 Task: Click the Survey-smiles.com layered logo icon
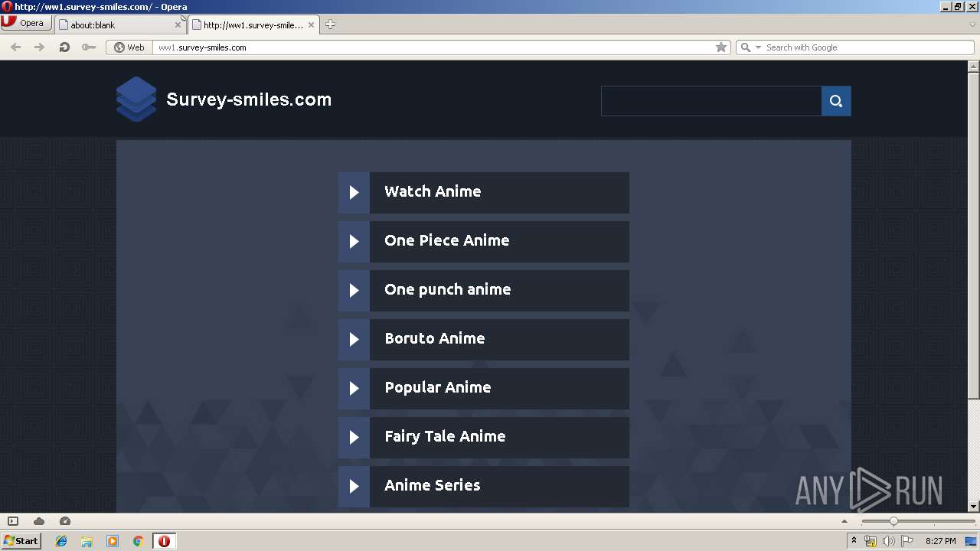tap(136, 99)
